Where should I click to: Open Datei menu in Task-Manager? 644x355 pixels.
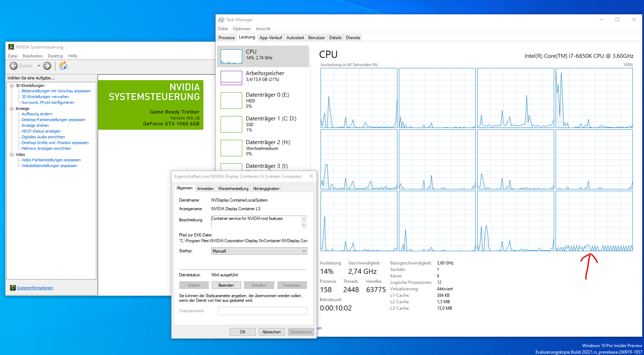tap(223, 29)
